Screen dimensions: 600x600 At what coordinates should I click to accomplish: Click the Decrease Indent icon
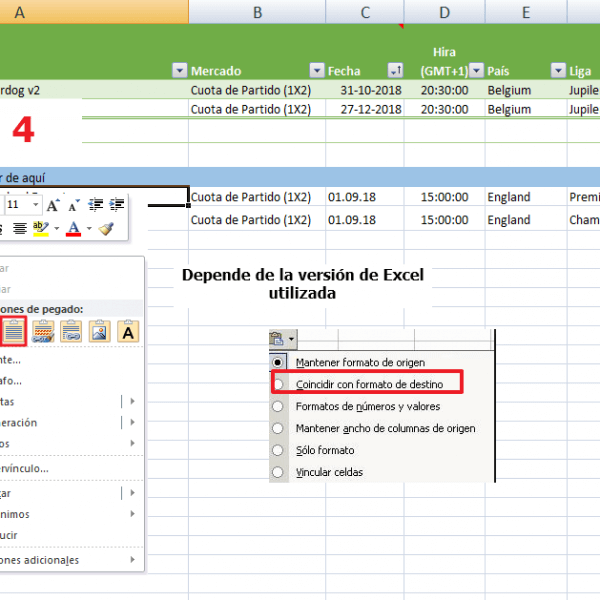[96, 205]
